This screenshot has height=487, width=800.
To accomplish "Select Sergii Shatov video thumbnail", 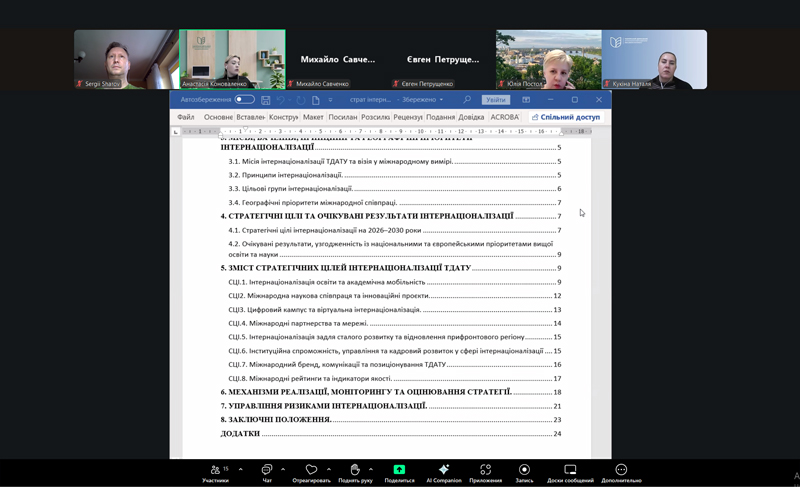I will [126, 59].
